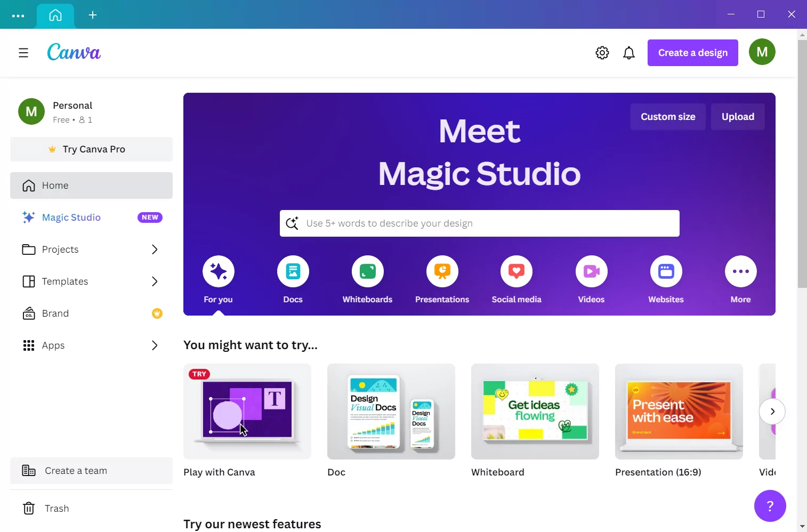
Task: Click the magic search sparkle icon
Action: 292,223
